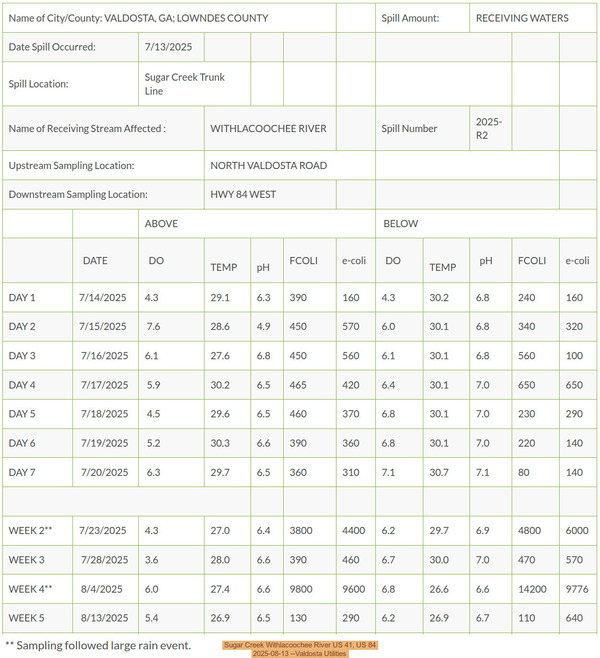Select the date 7/16/2025

104,356
